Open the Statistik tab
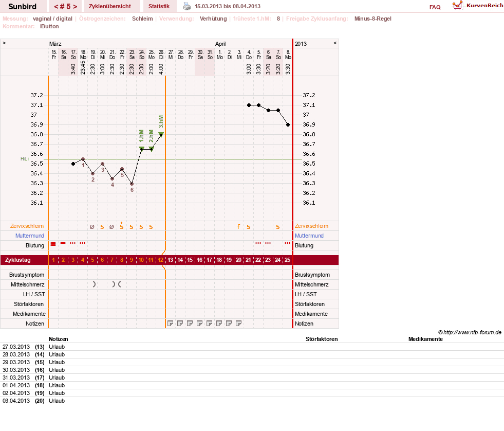This screenshot has height=431, width=504. tap(159, 7)
